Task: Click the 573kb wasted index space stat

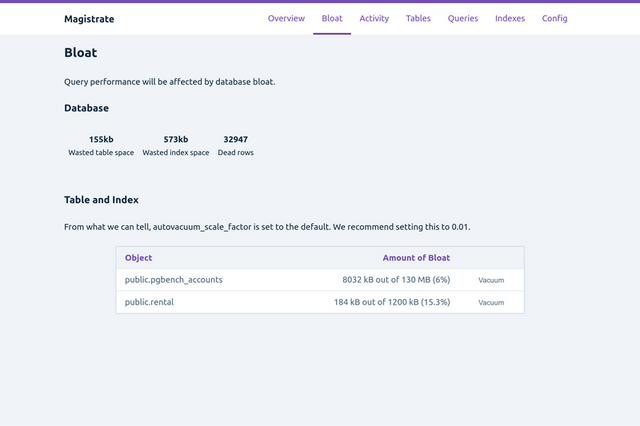Action: (x=176, y=140)
